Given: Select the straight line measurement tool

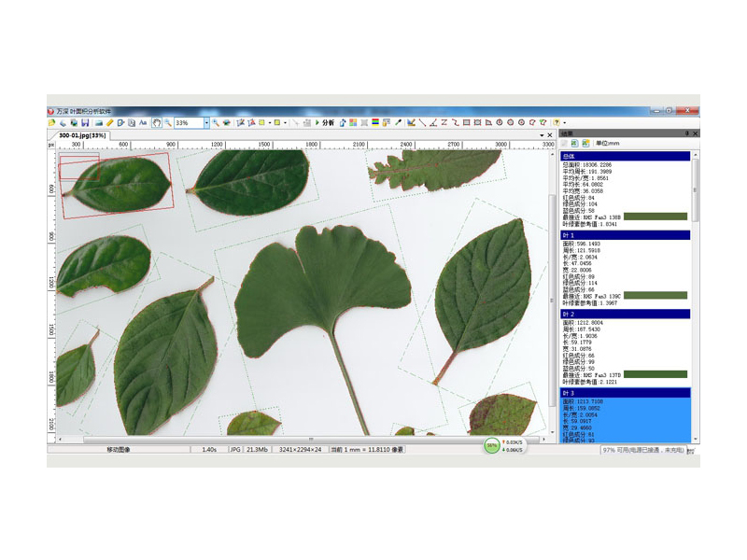Looking at the screenshot, I should coord(421,122).
